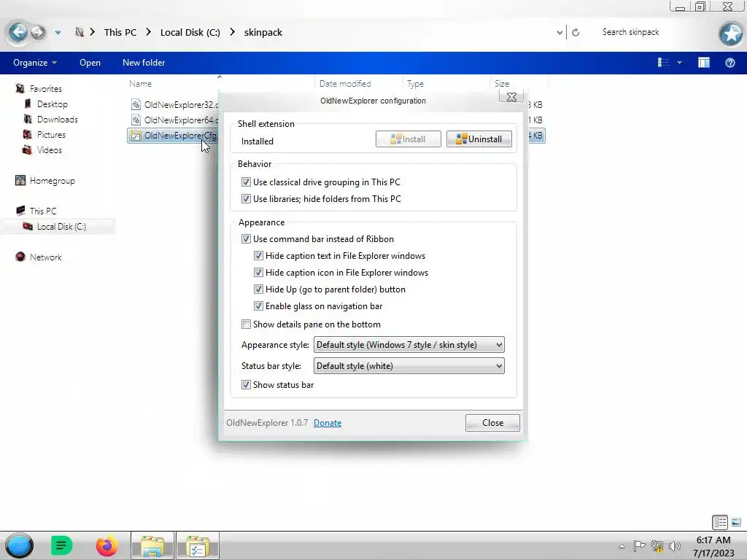Click the Action Center flag icon
Viewport: 747px width, 560px height.
(x=639, y=545)
